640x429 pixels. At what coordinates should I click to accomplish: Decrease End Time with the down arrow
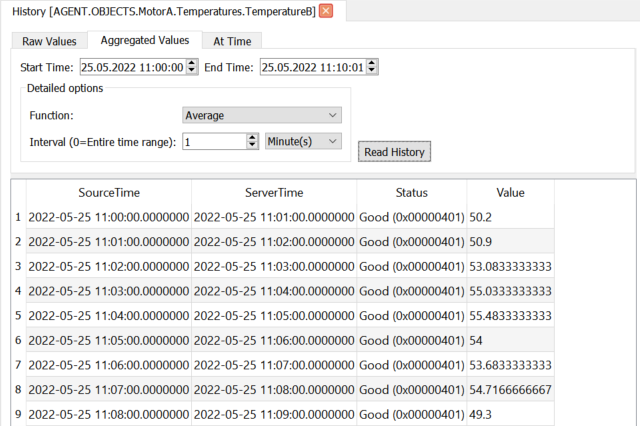pos(371,71)
